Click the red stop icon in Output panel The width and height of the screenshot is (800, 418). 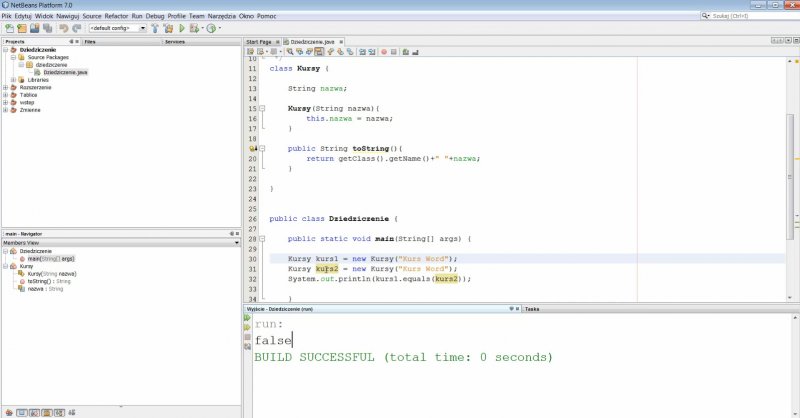pos(248,338)
